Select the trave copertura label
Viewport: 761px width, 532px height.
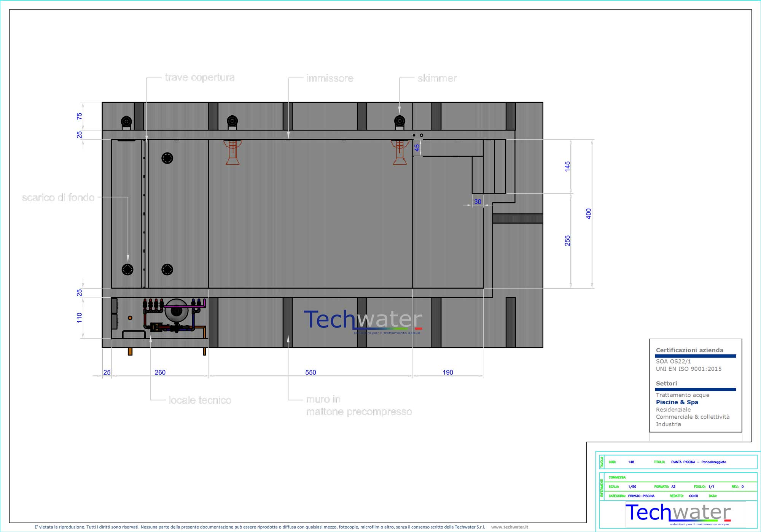coord(200,78)
